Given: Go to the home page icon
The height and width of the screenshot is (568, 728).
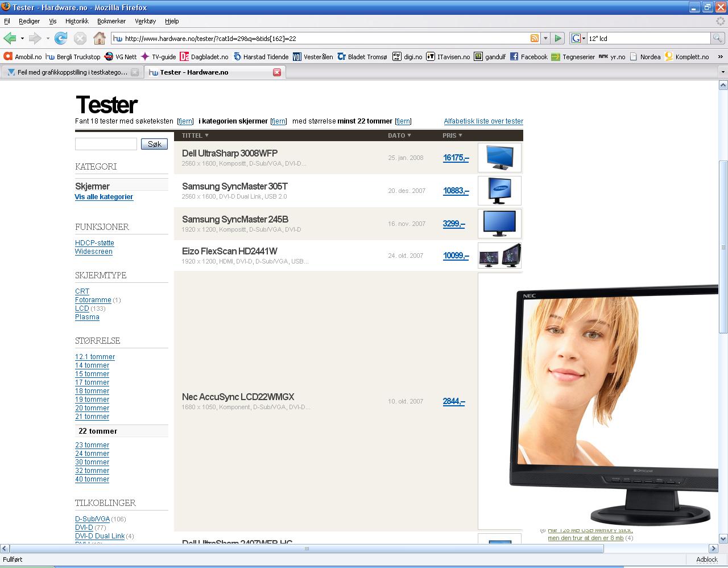Looking at the screenshot, I should click(100, 38).
